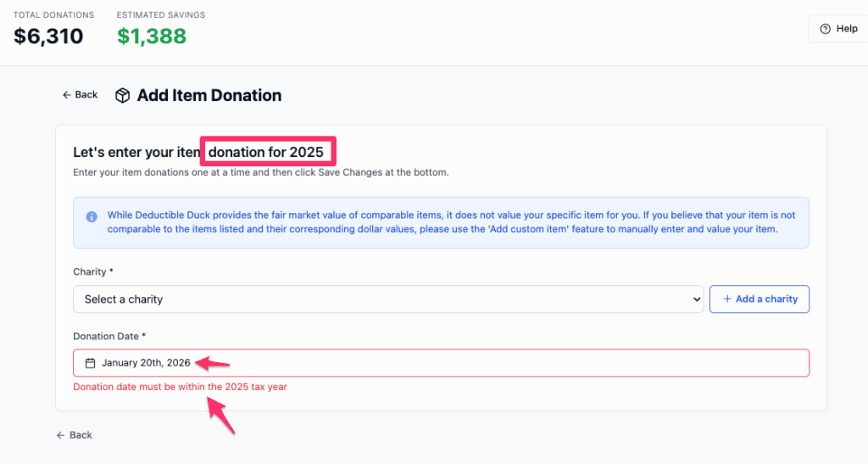Click the bottom Back arrow icon
Screen dimensions: 868x464
60,435
